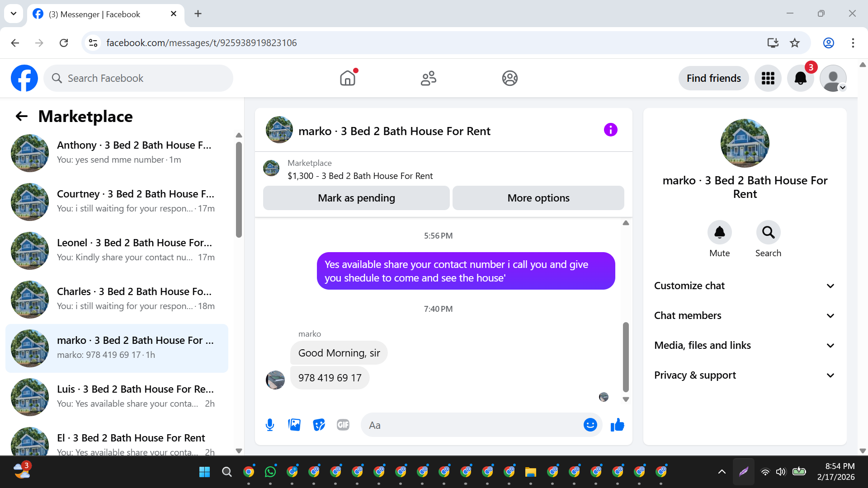Expand Media, files and links section
Image resolution: width=868 pixels, height=488 pixels.
745,345
